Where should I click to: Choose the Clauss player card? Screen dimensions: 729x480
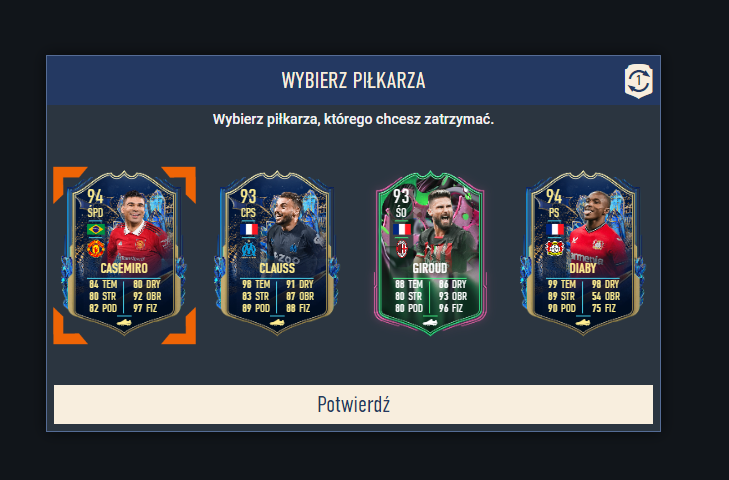[x=277, y=253]
